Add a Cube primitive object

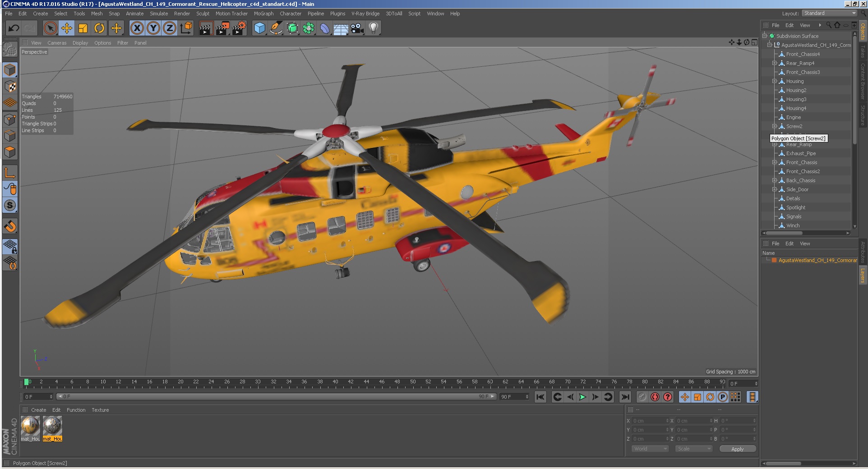point(260,28)
